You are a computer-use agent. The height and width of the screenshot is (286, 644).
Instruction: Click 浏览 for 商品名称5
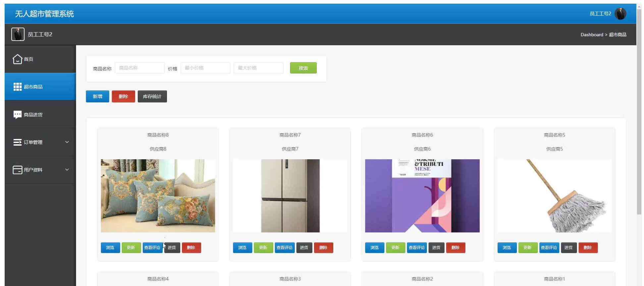coord(507,248)
